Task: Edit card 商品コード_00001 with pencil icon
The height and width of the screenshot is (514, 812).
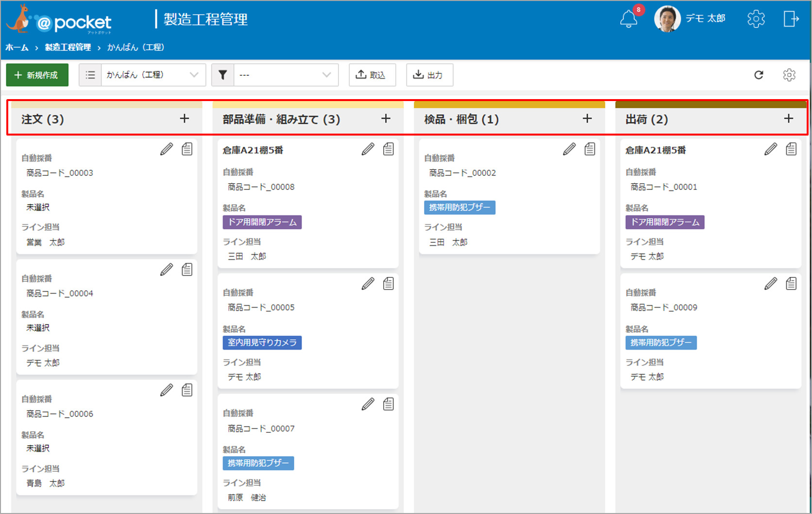Action: 771,149
